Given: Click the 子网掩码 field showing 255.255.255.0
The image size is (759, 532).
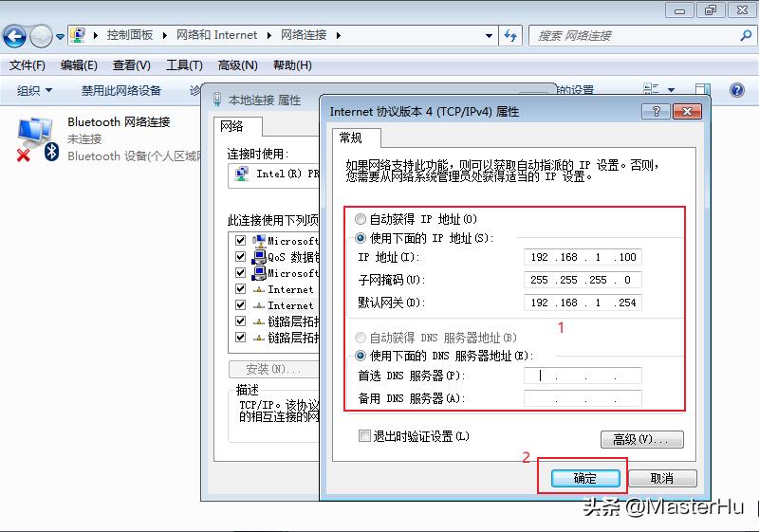Looking at the screenshot, I should (x=583, y=280).
